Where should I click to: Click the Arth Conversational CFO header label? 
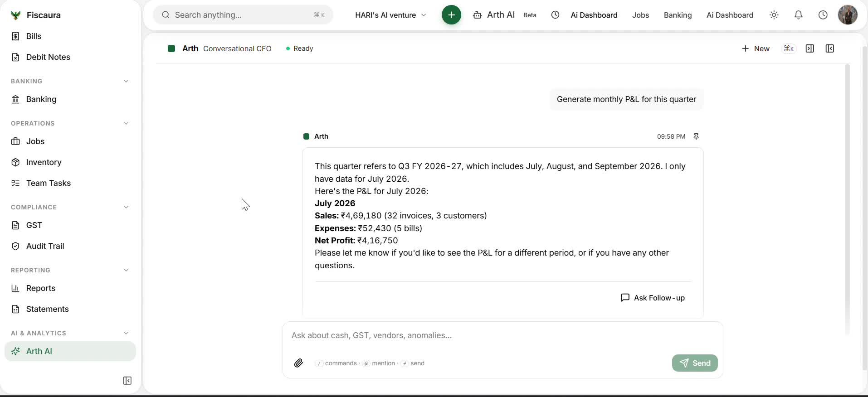[219, 48]
